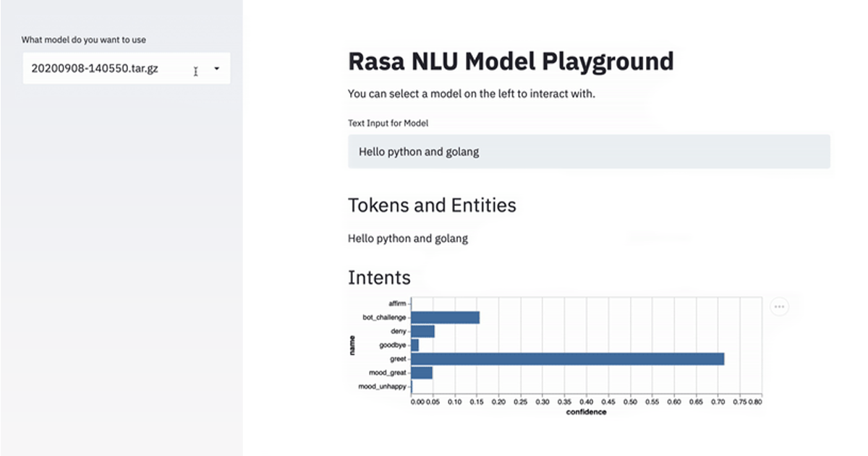The width and height of the screenshot is (868, 456).
Task: Click the affirm label on the chart axis
Action: (396, 304)
